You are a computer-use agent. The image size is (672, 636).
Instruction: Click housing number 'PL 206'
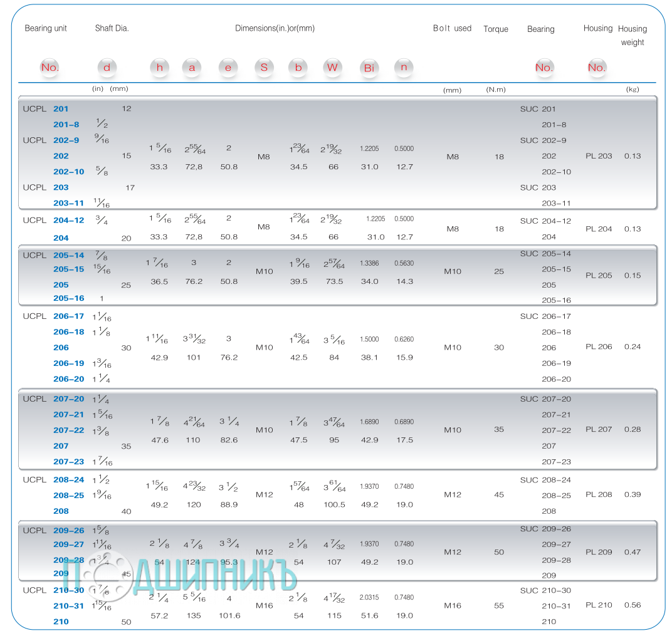coord(599,347)
